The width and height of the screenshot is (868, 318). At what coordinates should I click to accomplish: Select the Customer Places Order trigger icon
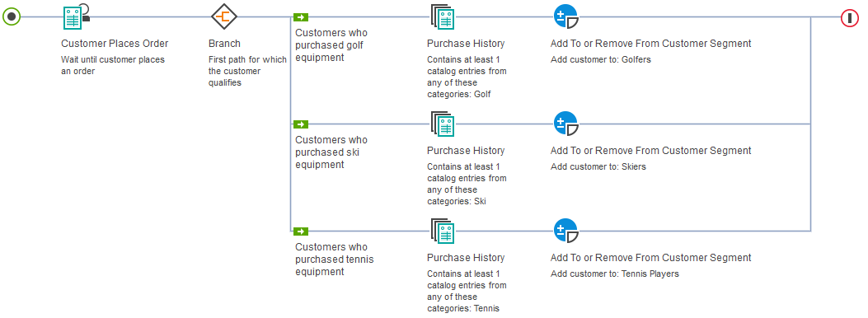point(76,16)
